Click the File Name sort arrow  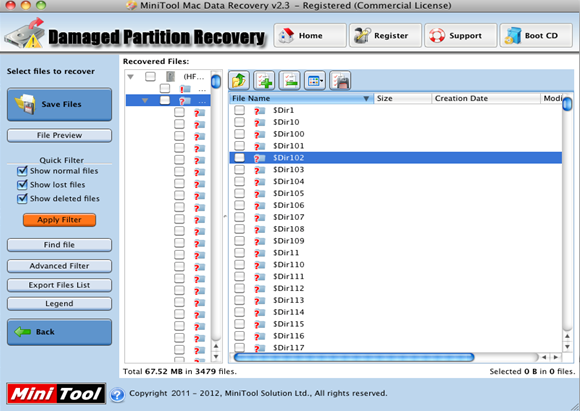(x=366, y=98)
